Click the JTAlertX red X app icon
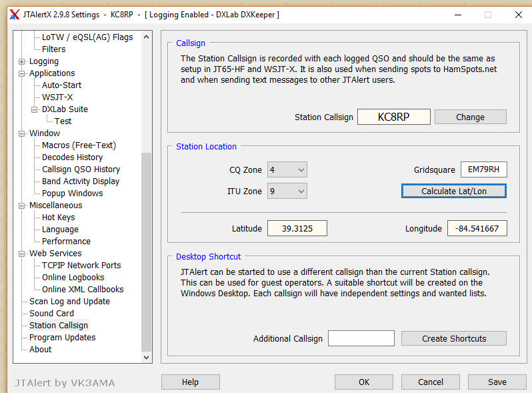 14,15
